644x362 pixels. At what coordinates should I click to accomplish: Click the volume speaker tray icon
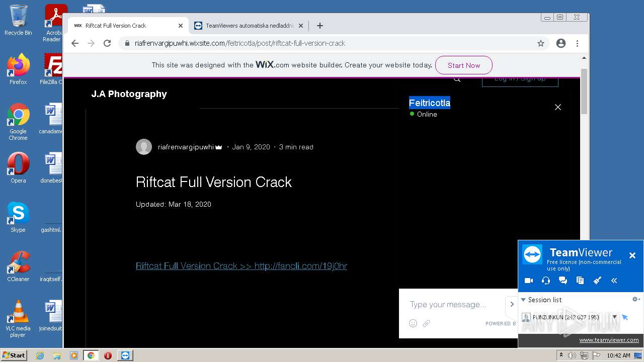click(x=572, y=355)
